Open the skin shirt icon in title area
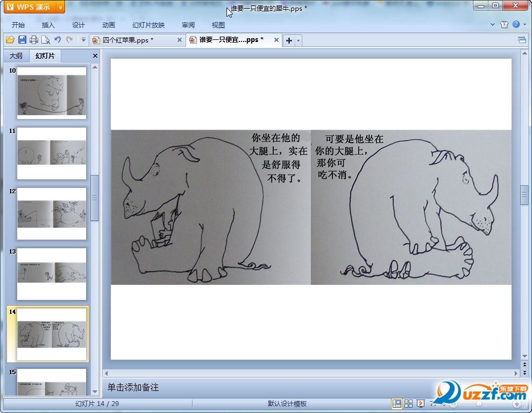Viewport: 532px width, 413px height. coord(504,24)
